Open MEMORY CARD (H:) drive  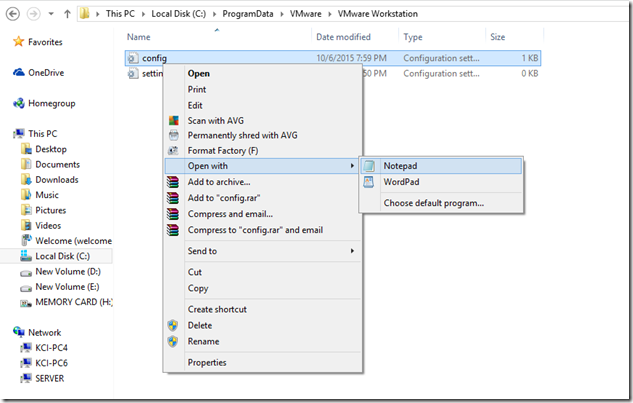point(74,302)
